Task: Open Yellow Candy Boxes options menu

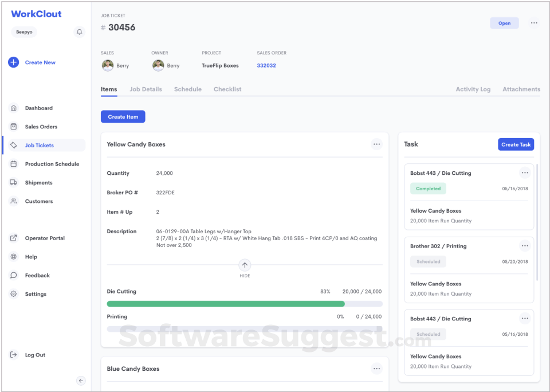Action: (x=377, y=144)
